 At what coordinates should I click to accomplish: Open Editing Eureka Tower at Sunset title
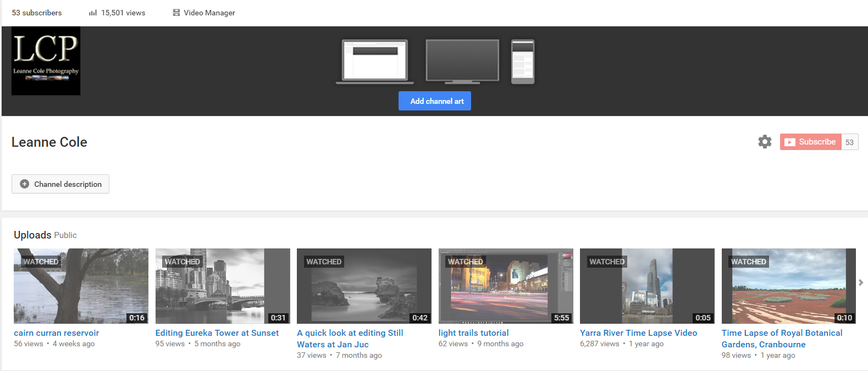pyautogui.click(x=217, y=333)
